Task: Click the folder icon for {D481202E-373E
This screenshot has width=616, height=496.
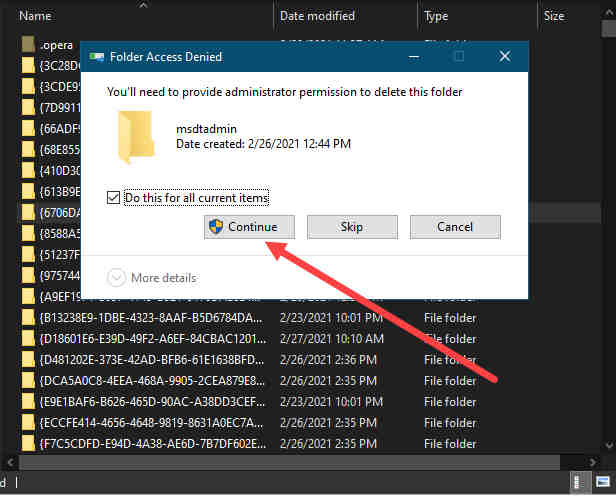Action: tap(28, 360)
